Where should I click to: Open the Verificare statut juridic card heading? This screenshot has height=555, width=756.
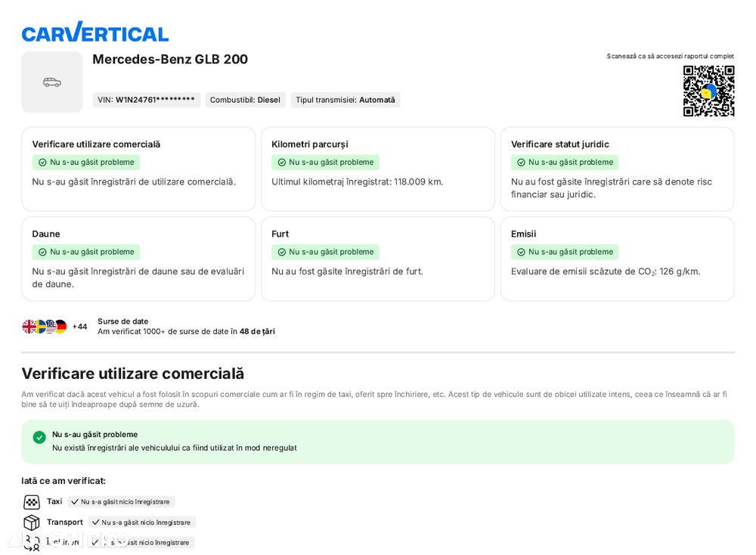click(x=560, y=144)
